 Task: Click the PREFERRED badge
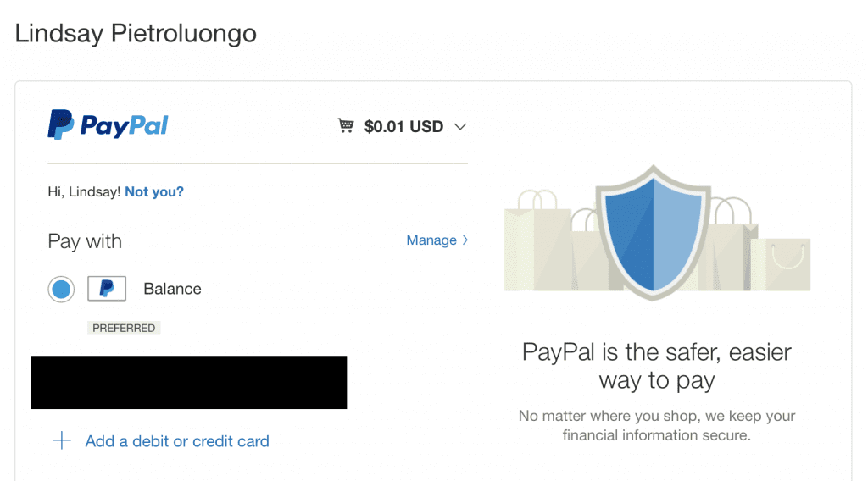124,328
